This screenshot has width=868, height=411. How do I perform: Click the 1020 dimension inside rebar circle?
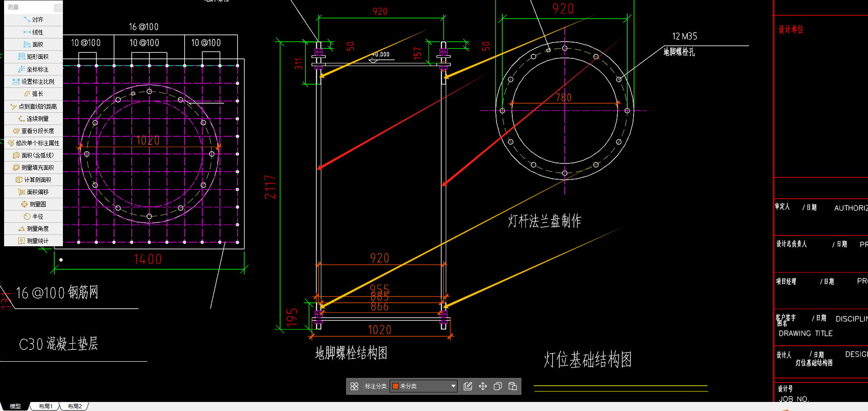148,140
